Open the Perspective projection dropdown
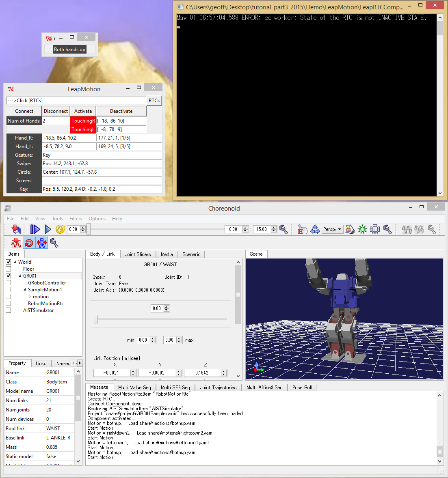Screen dimensions: 448x478 332,229
